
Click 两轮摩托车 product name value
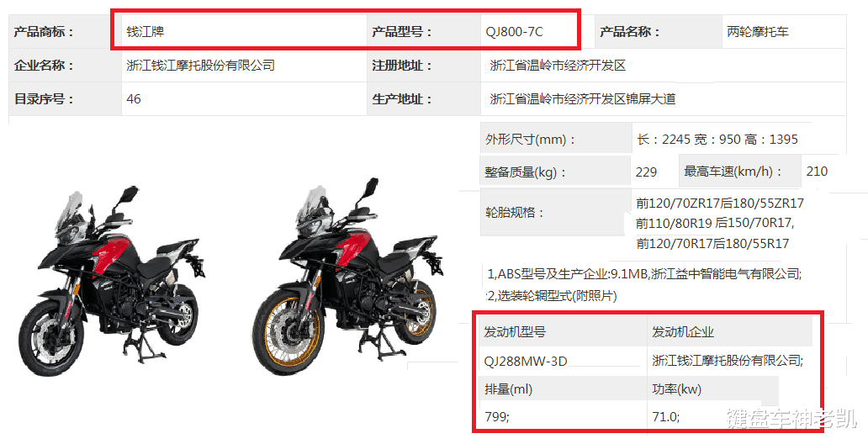point(757,32)
